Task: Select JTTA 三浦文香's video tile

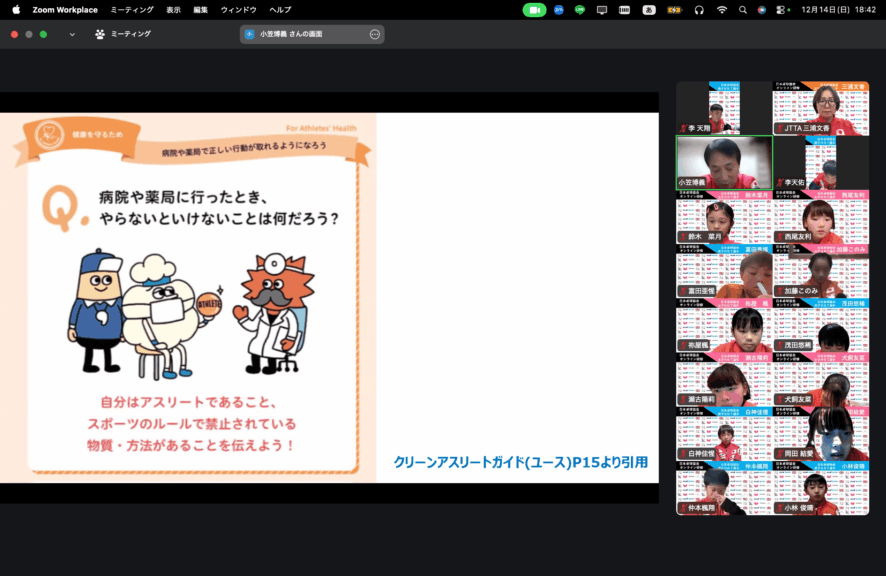Action: [x=821, y=108]
